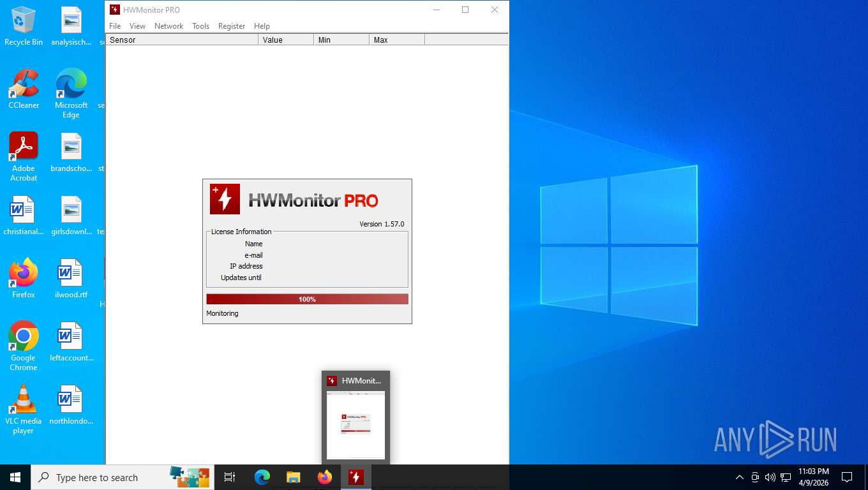Select the Google Chrome desktop shortcut
Viewport: 868px width, 490px height.
24,346
